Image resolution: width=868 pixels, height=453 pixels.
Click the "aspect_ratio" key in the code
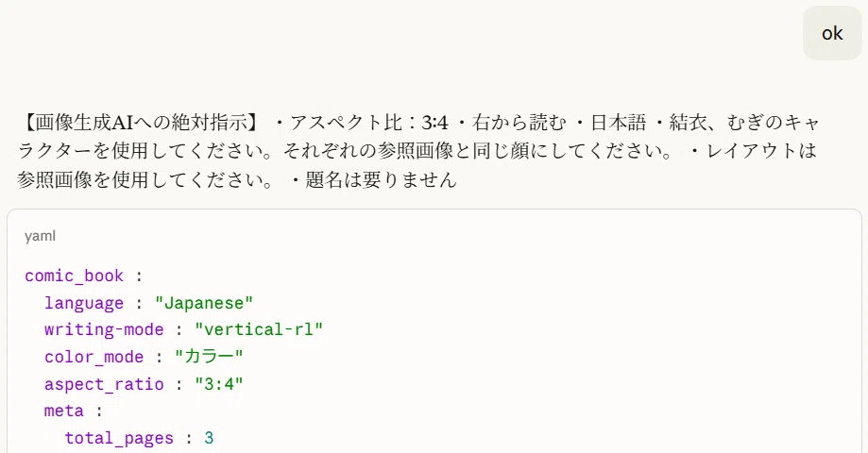click(x=104, y=384)
